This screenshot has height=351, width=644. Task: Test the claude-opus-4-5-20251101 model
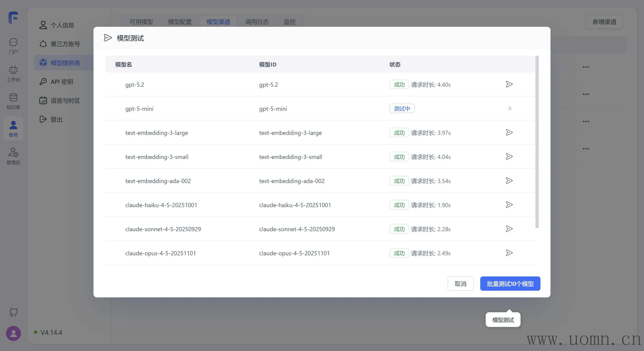[509, 253]
